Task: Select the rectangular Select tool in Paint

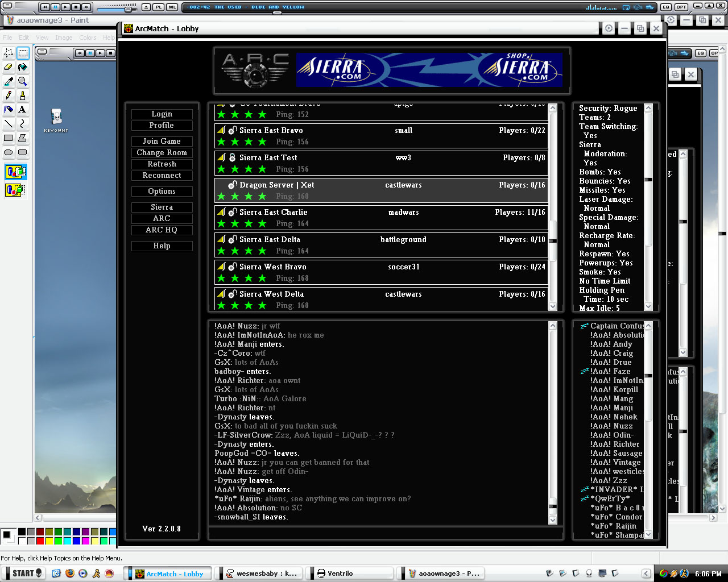Action: 23,53
